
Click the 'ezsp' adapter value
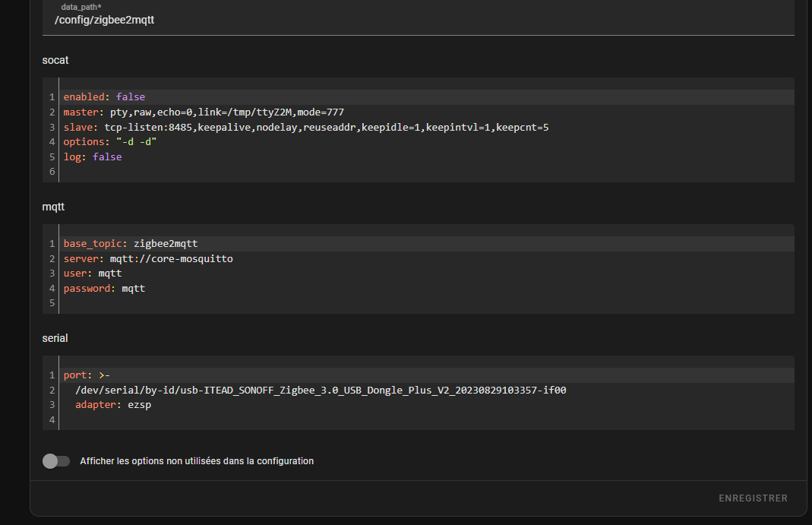(140, 405)
